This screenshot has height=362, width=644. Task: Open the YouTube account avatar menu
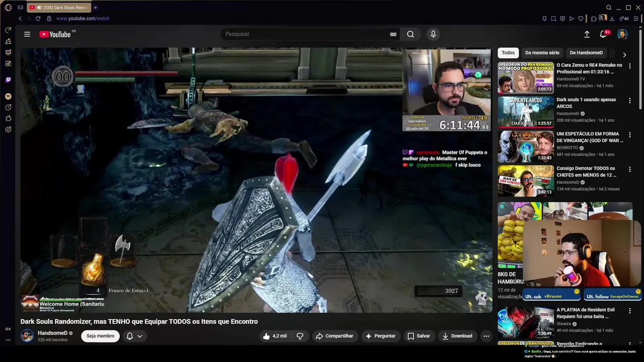pyautogui.click(x=622, y=34)
